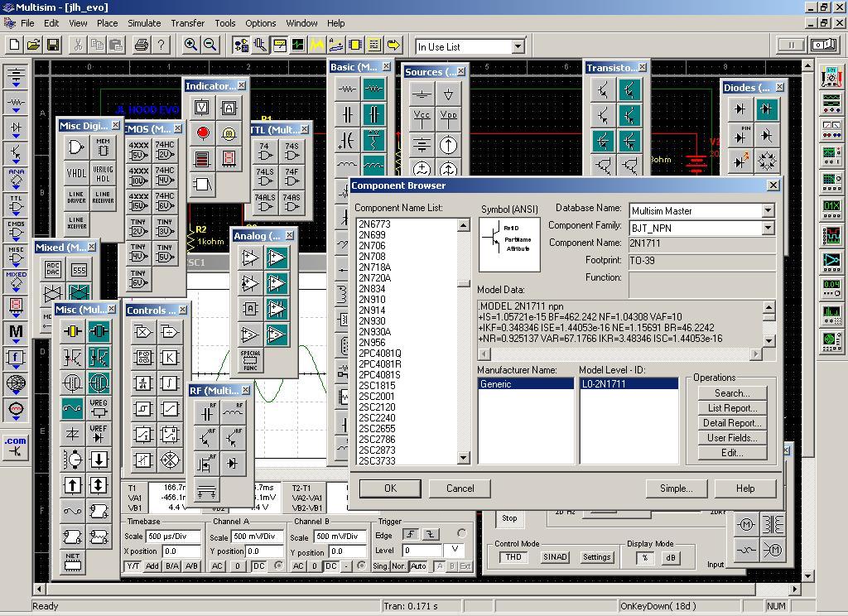Toggle Channel B DC coupling
Screen dimensions: 848x616
tap(331, 566)
